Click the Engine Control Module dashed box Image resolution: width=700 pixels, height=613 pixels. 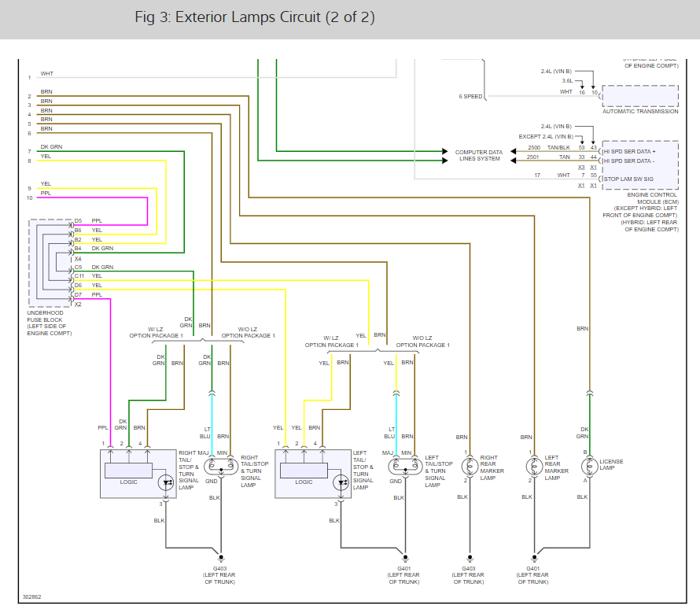640,165
